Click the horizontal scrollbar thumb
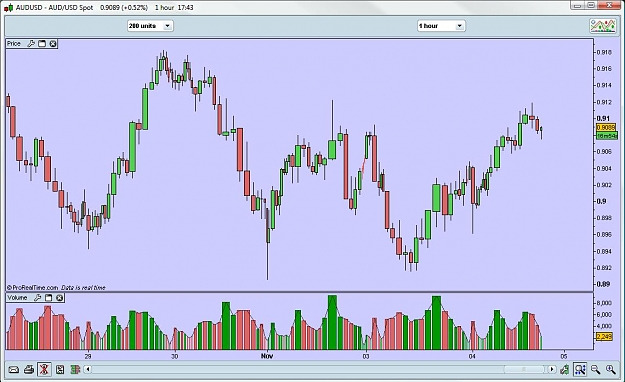625x382 pixels. click(x=524, y=369)
